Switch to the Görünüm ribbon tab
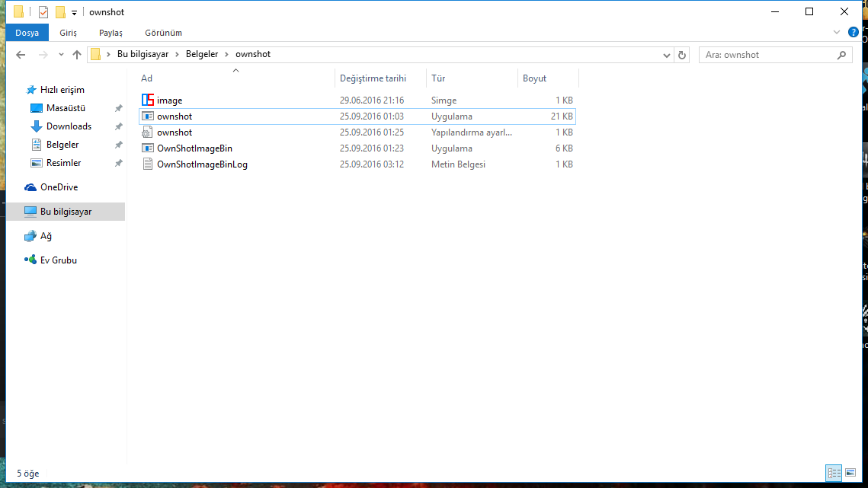 [x=163, y=33]
